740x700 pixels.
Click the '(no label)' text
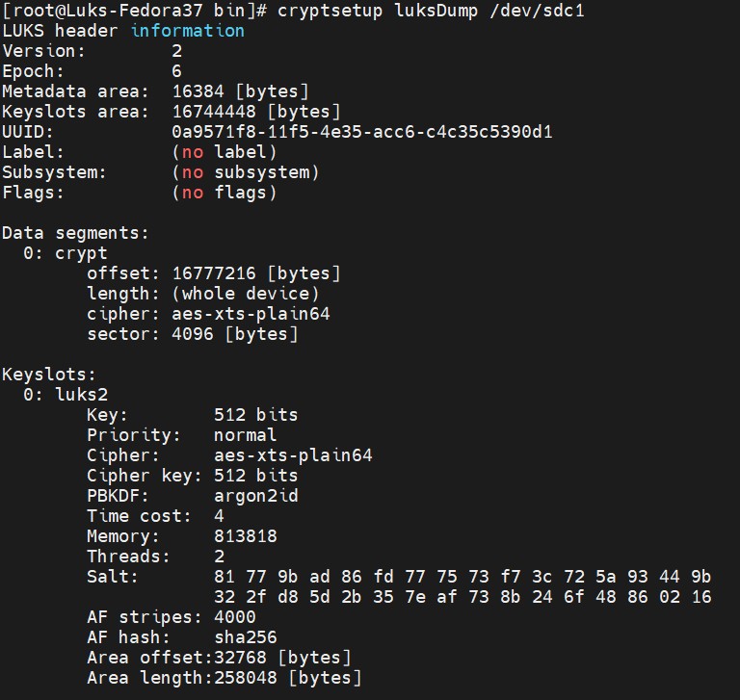[225, 152]
